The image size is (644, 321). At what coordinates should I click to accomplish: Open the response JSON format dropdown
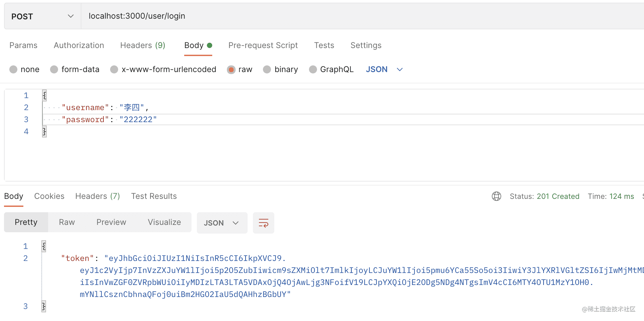pos(222,223)
